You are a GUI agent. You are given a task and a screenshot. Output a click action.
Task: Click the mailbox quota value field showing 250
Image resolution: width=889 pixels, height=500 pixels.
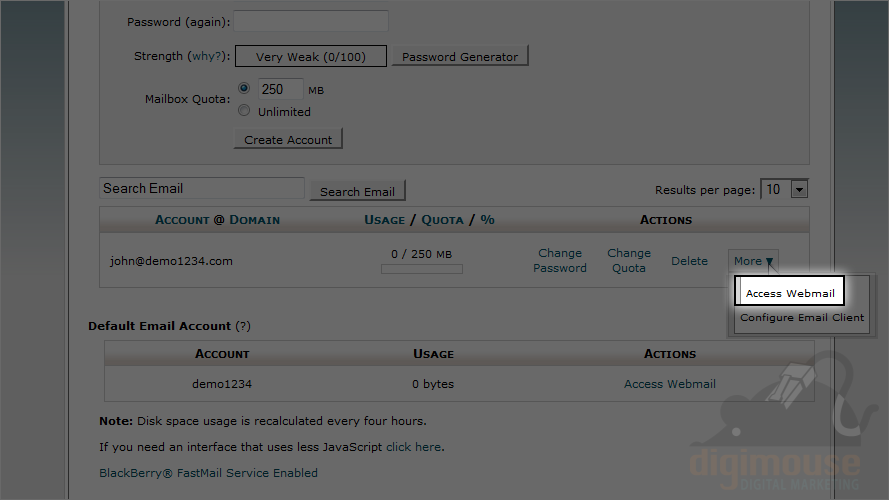(x=281, y=89)
